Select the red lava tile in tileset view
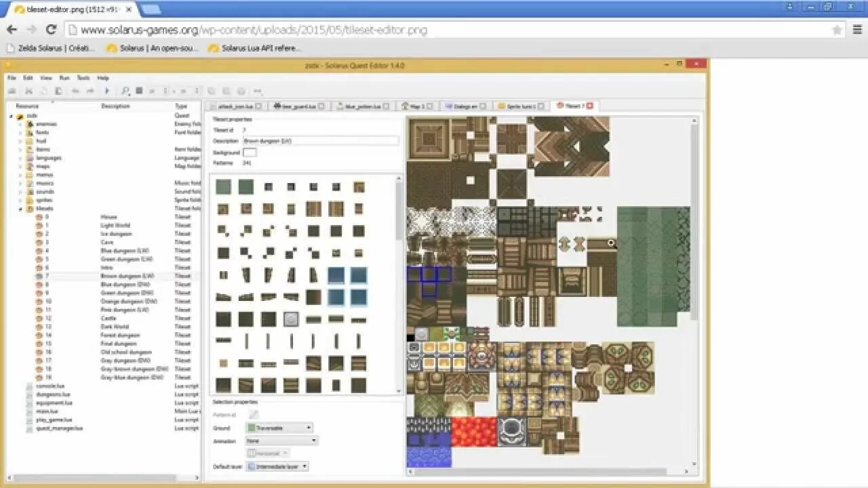Viewport: 868px width, 488px height. coord(474,432)
